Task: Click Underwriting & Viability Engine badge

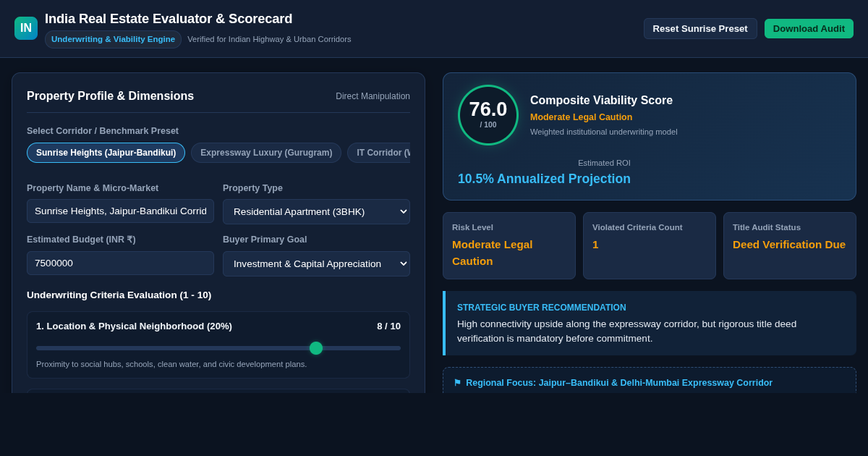Action: 113,39
